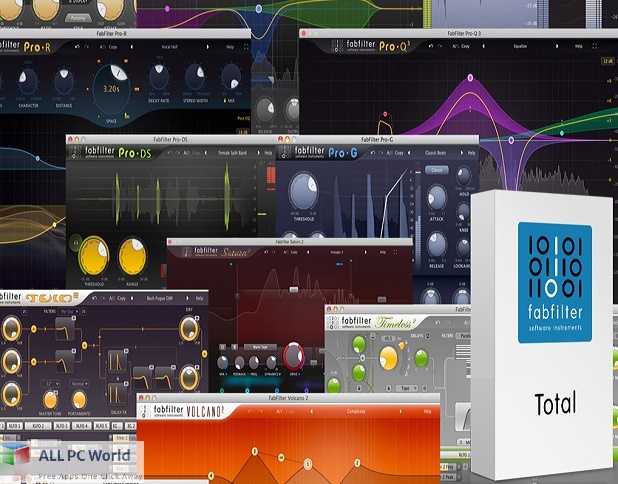This screenshot has height=484, width=618.
Task: Open Tape dropdown in Timeless 2
Action: pos(407,389)
